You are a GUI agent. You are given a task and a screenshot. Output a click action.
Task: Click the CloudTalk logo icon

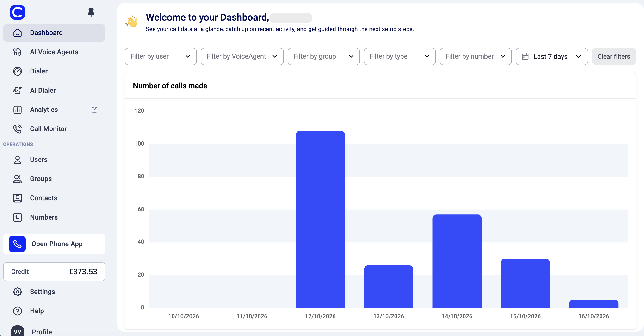(18, 12)
